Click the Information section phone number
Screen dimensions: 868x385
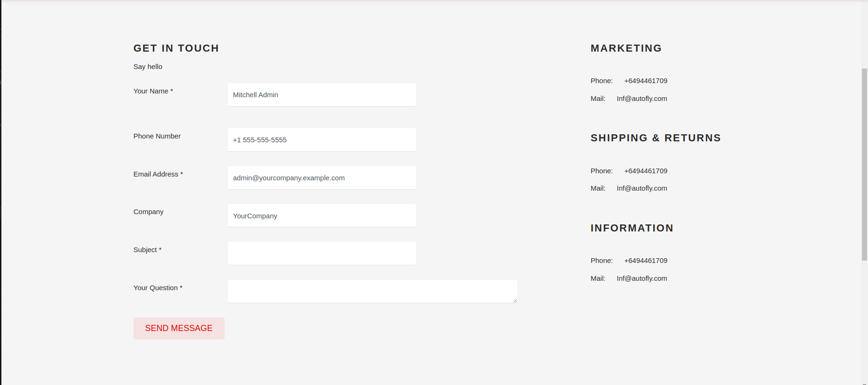click(x=645, y=261)
